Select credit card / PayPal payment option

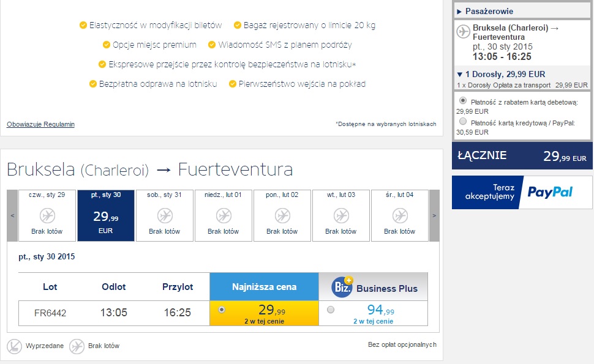tap(463, 122)
